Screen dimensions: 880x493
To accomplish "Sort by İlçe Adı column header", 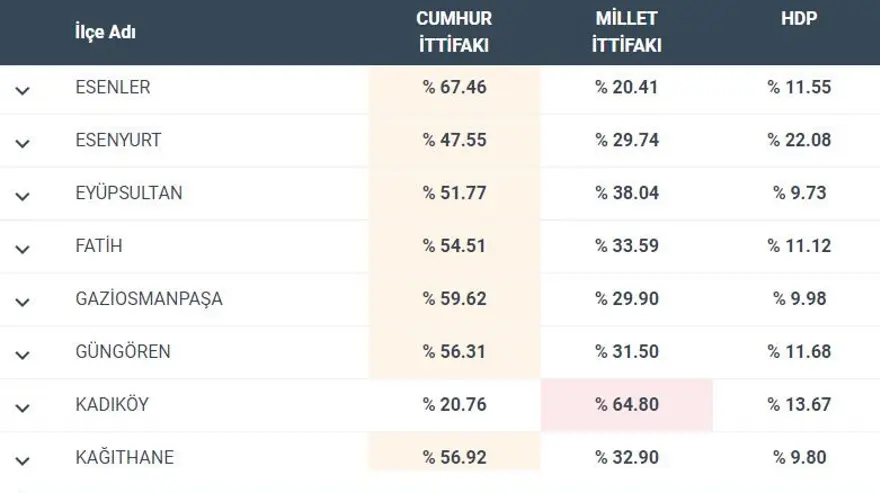I will [106, 32].
